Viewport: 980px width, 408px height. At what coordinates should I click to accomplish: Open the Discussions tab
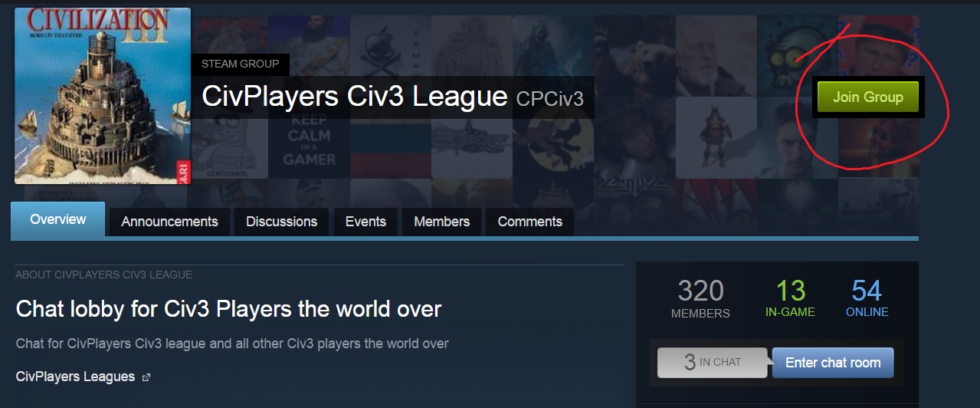coord(281,222)
